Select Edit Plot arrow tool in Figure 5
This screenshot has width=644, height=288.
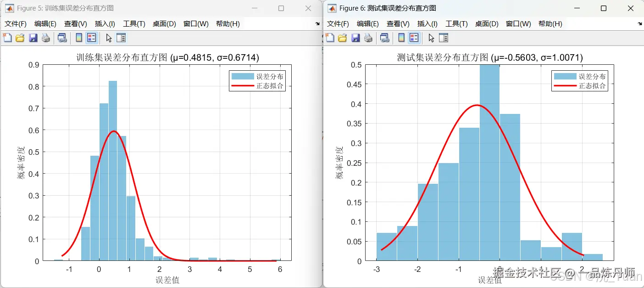[x=109, y=38]
